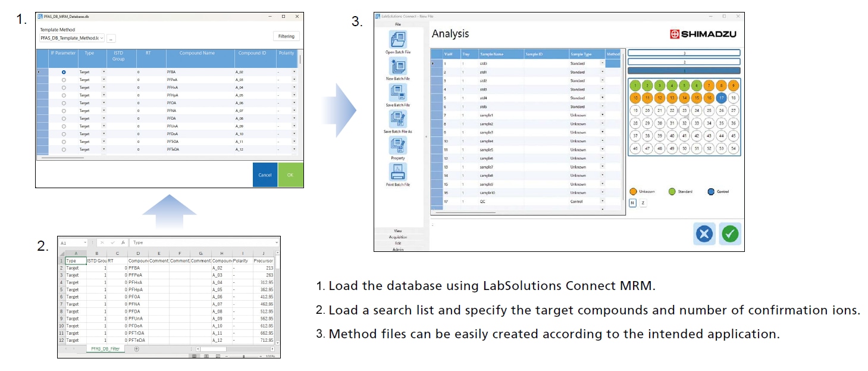The width and height of the screenshot is (868, 371).
Task: Select the IF Parameter radio for PFHxA
Action: (64, 88)
